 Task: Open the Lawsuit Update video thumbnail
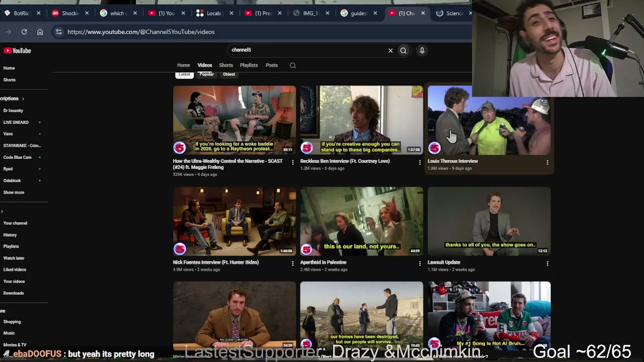click(489, 222)
